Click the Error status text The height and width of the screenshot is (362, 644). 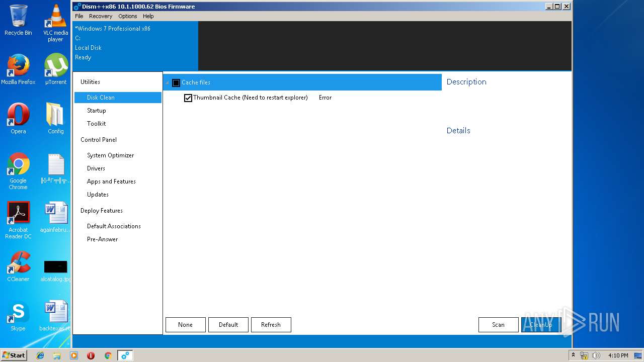326,98
